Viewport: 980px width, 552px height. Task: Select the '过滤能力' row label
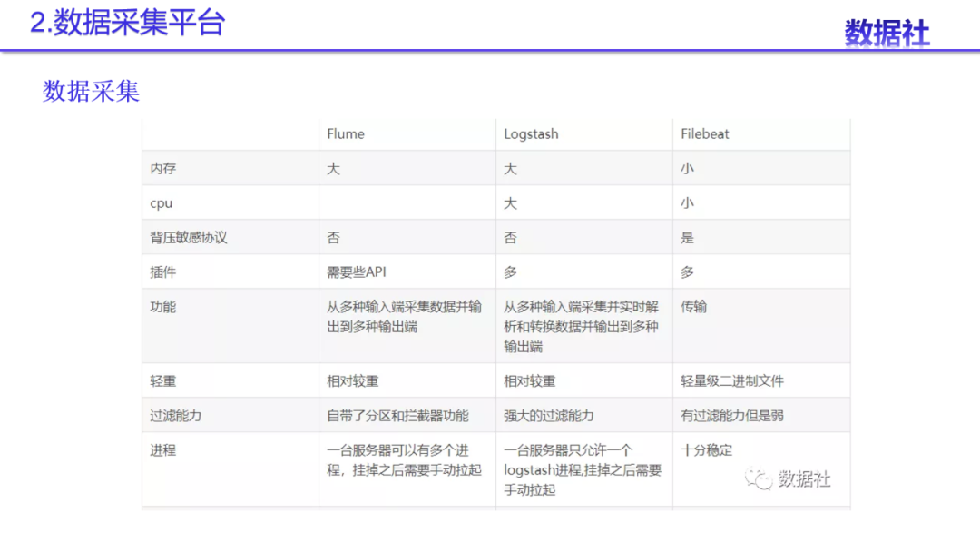pos(176,416)
